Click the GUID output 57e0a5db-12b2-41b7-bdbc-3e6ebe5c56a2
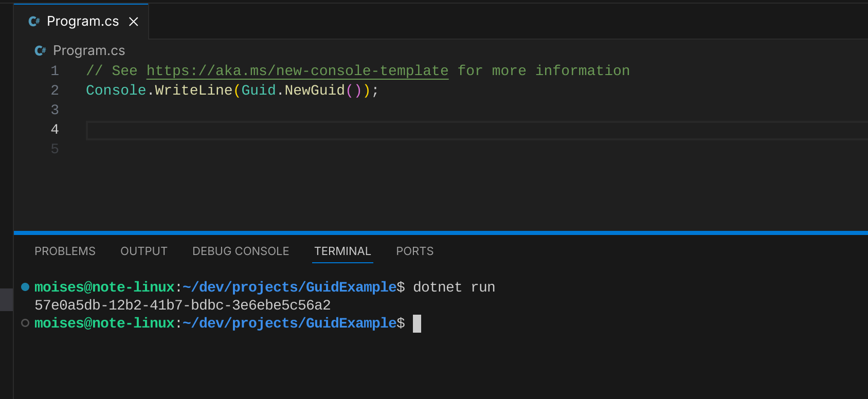 tap(183, 305)
